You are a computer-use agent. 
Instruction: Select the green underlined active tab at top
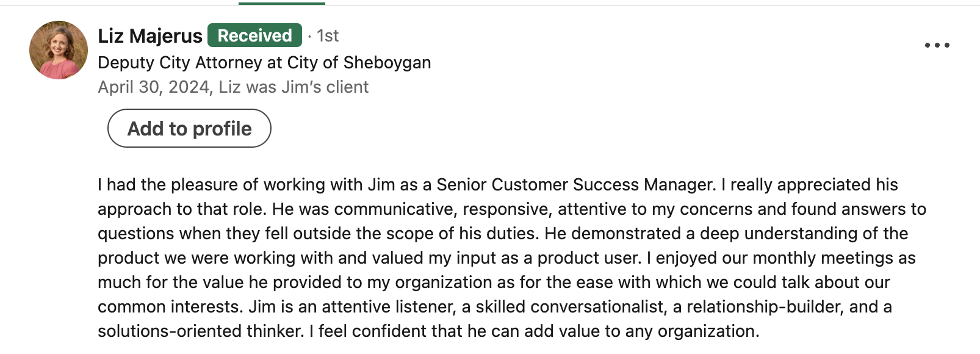click(x=282, y=3)
